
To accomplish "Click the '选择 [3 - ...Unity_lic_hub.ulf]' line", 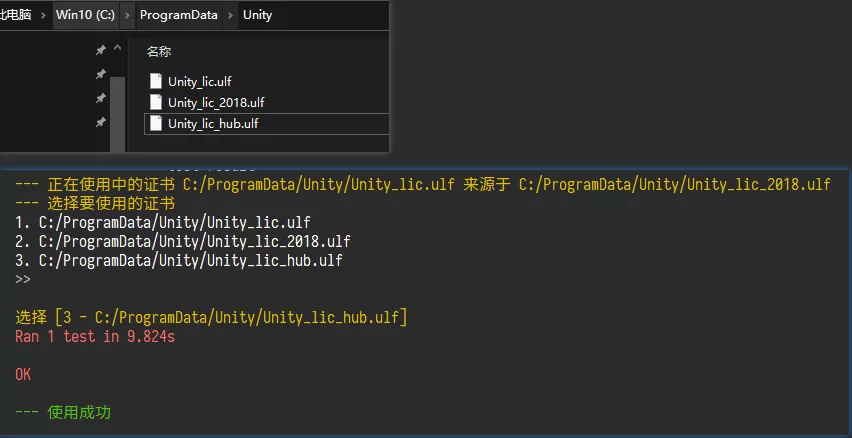I will [x=211, y=317].
